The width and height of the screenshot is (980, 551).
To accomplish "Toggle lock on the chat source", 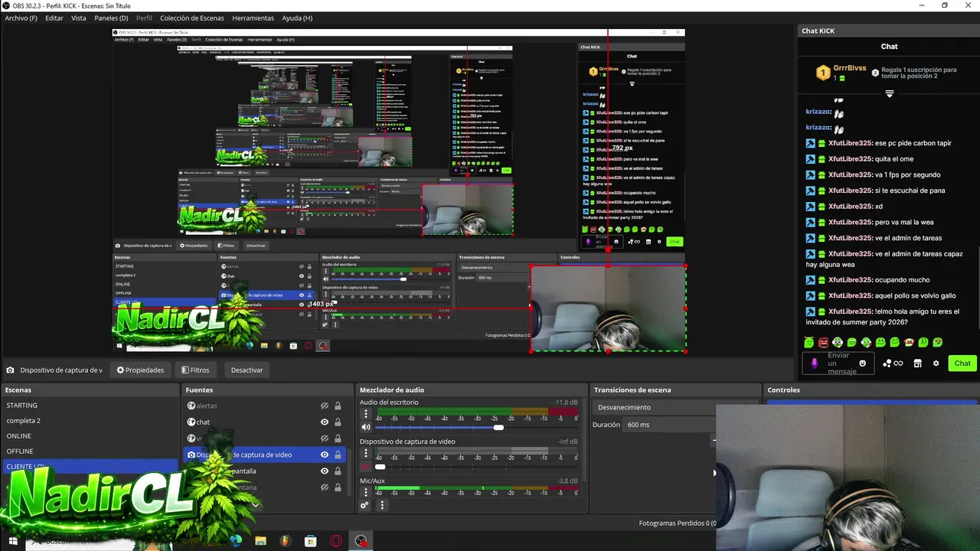I will point(338,422).
